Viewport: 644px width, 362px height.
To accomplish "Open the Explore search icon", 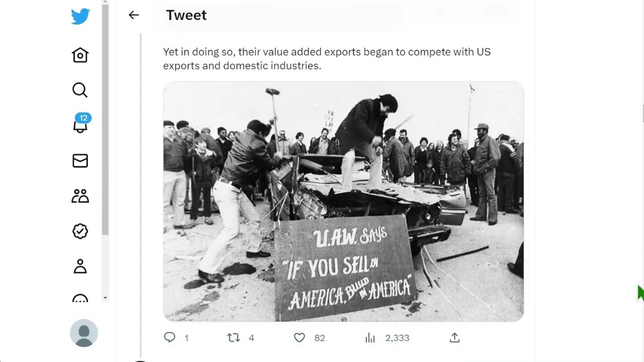I will point(80,90).
